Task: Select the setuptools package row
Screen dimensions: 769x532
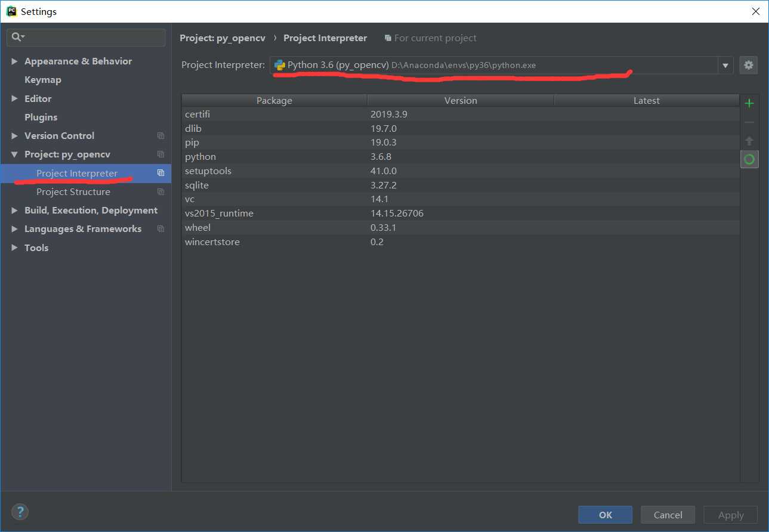Action: coord(461,171)
